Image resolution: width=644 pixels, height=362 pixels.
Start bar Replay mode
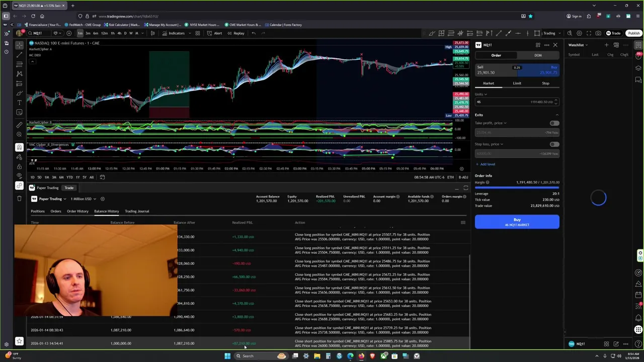tap(236, 33)
